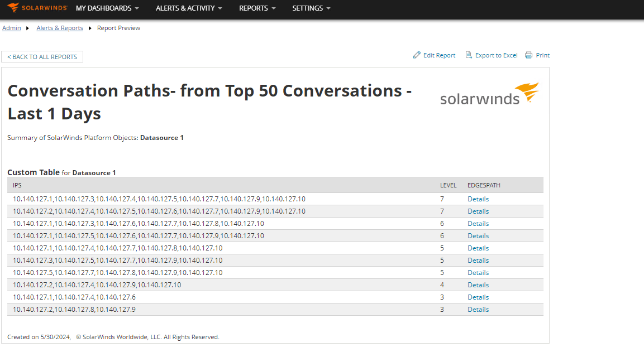Click level value 4 cell
This screenshot has width=644, height=352.
(442, 285)
